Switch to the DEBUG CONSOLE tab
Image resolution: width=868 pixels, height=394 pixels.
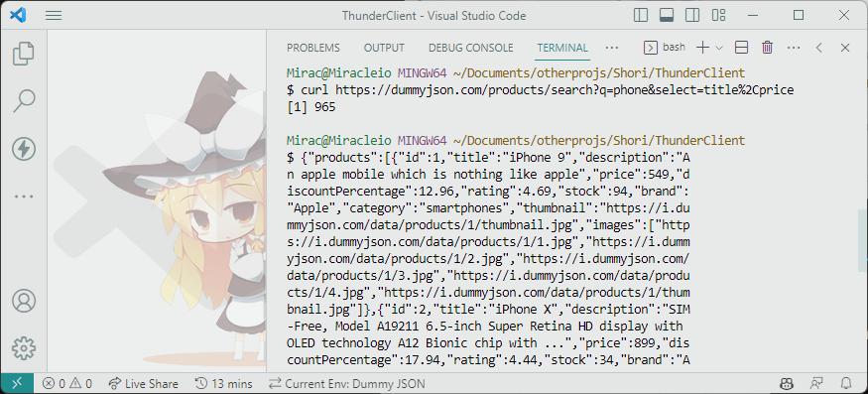pyautogui.click(x=471, y=48)
